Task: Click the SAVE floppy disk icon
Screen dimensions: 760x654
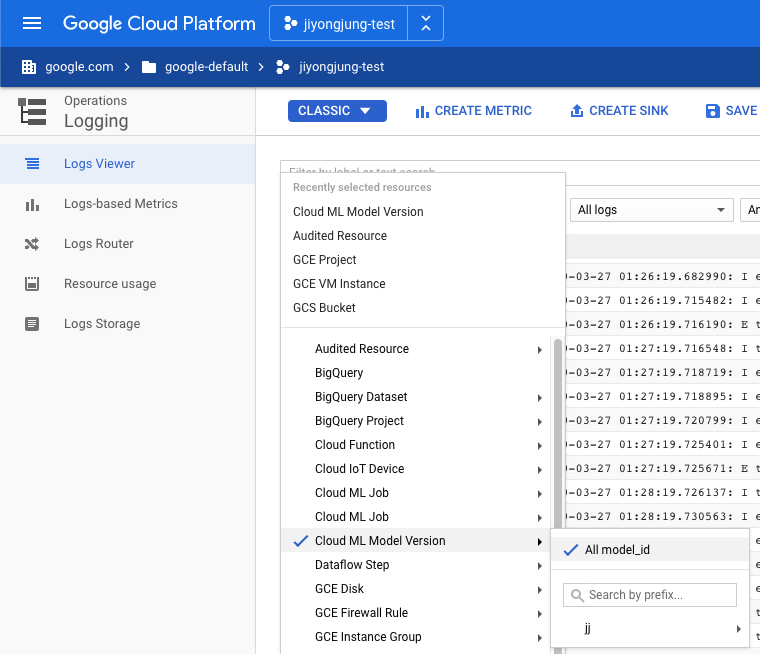Action: 712,111
